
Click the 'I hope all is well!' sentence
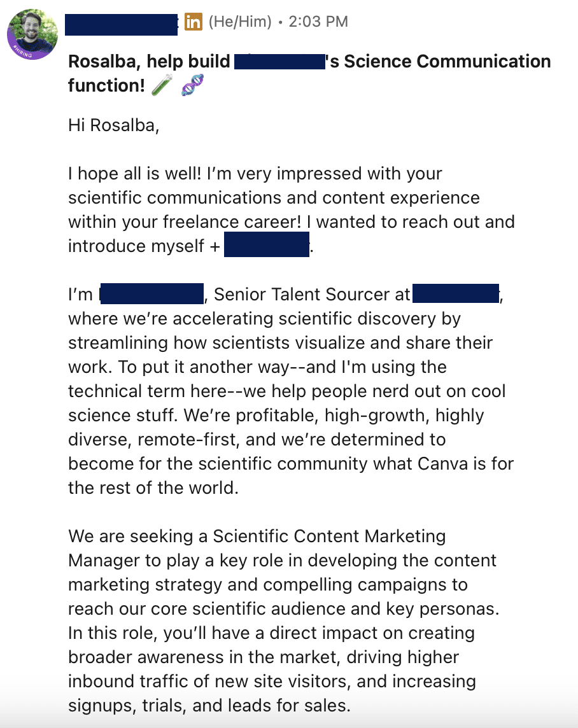(153, 174)
